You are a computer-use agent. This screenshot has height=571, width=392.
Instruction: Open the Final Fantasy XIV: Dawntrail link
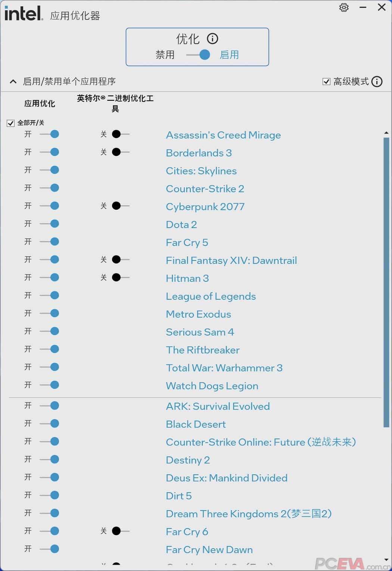click(x=231, y=260)
